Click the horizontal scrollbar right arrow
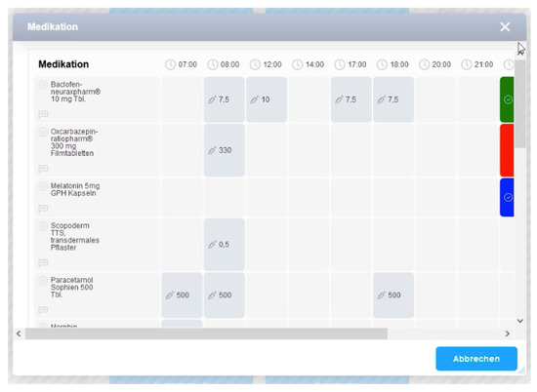This screenshot has height=392, width=537. (x=507, y=333)
